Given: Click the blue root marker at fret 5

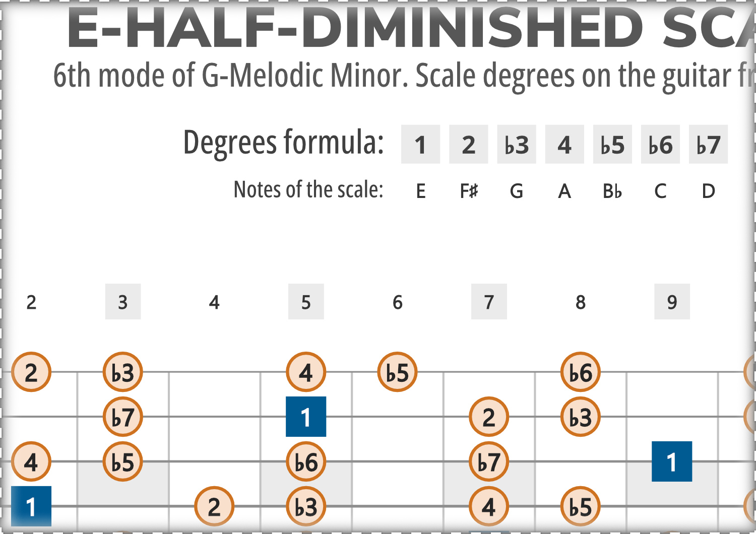Looking at the screenshot, I should point(306,417).
